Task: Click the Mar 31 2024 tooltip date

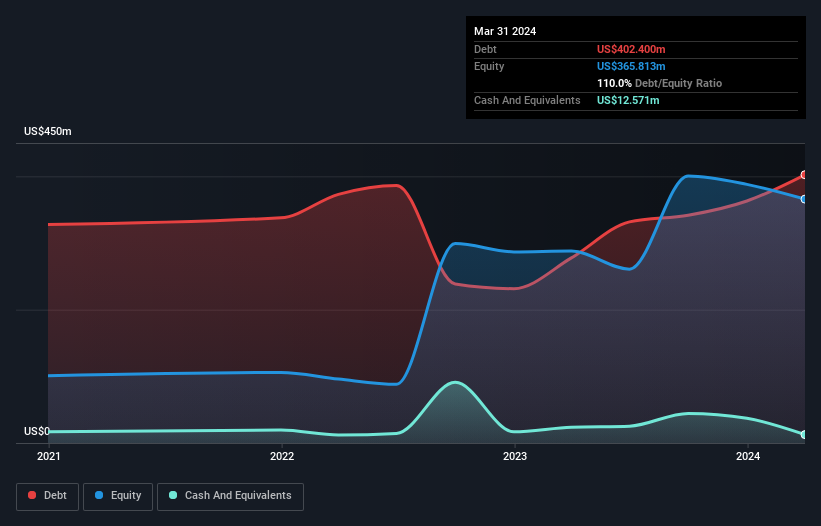Action: click(x=505, y=31)
